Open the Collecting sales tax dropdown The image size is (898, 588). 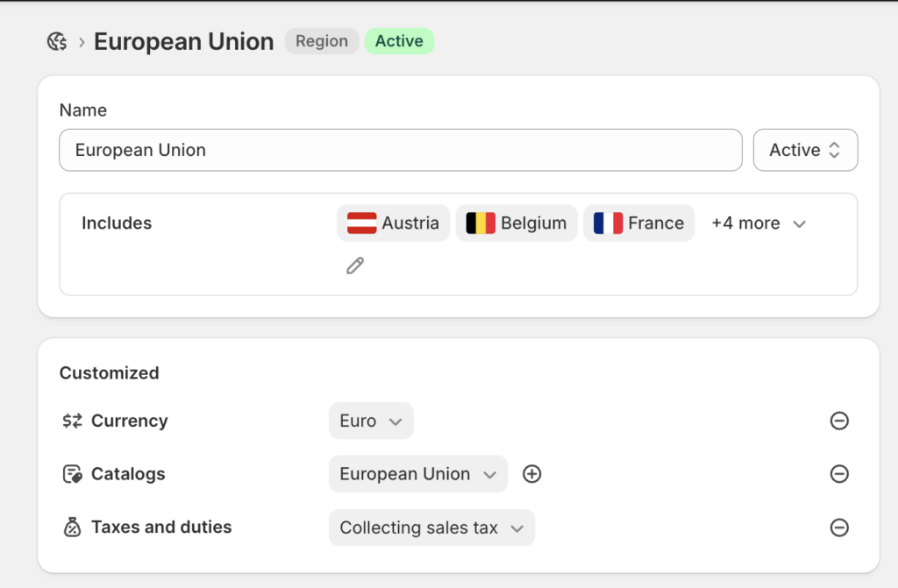pyautogui.click(x=431, y=528)
